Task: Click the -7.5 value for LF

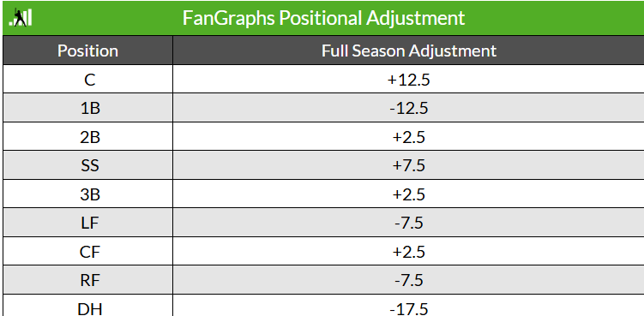Action: click(x=409, y=224)
